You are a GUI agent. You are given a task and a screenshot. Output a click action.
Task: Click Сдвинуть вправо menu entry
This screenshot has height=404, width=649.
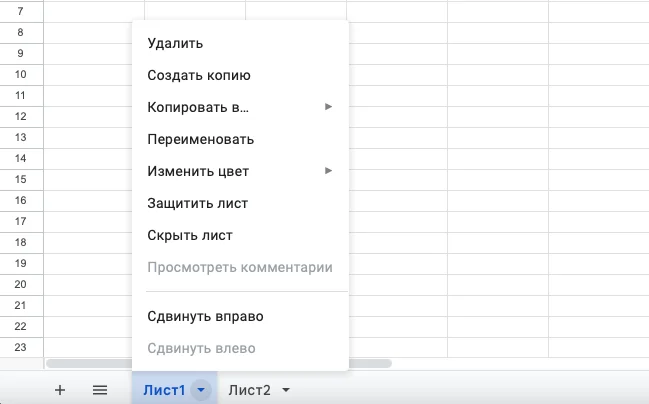(x=205, y=316)
